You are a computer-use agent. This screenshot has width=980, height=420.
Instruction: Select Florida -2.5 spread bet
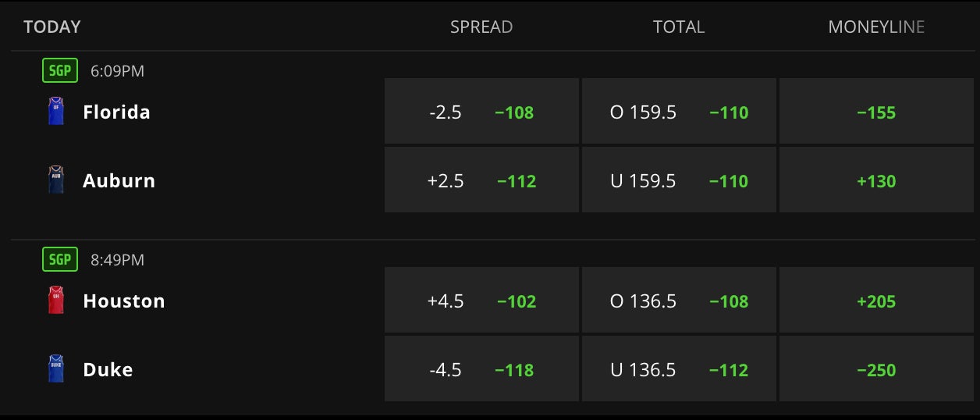(x=481, y=112)
